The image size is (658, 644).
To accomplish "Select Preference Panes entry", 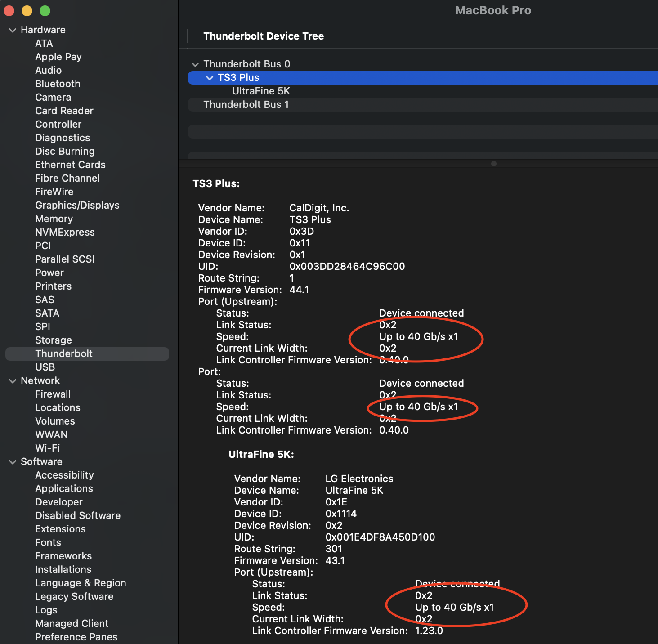I will tap(76, 637).
